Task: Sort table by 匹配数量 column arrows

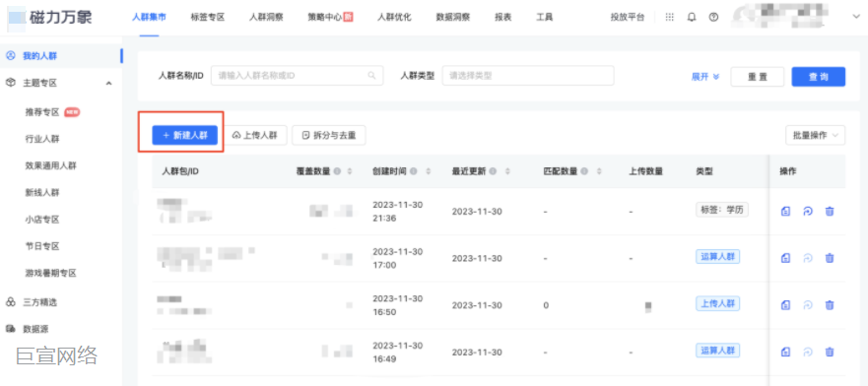Action: (x=598, y=171)
